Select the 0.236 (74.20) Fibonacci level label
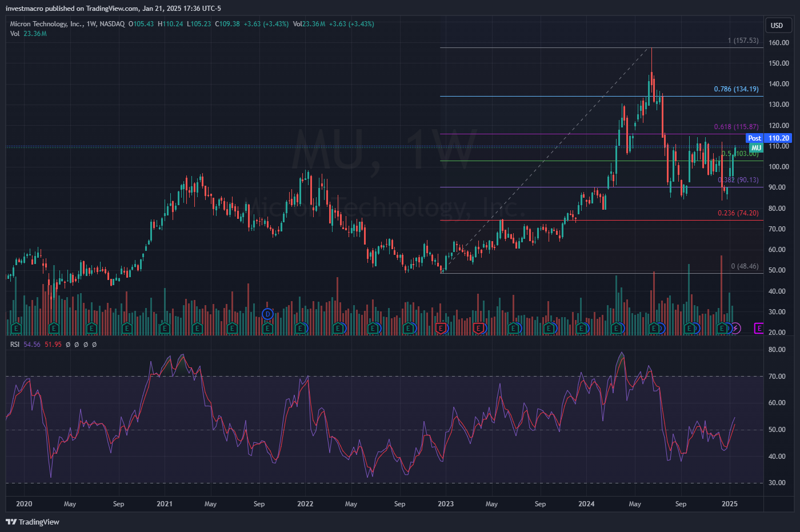This screenshot has width=800, height=532. pyautogui.click(x=738, y=213)
